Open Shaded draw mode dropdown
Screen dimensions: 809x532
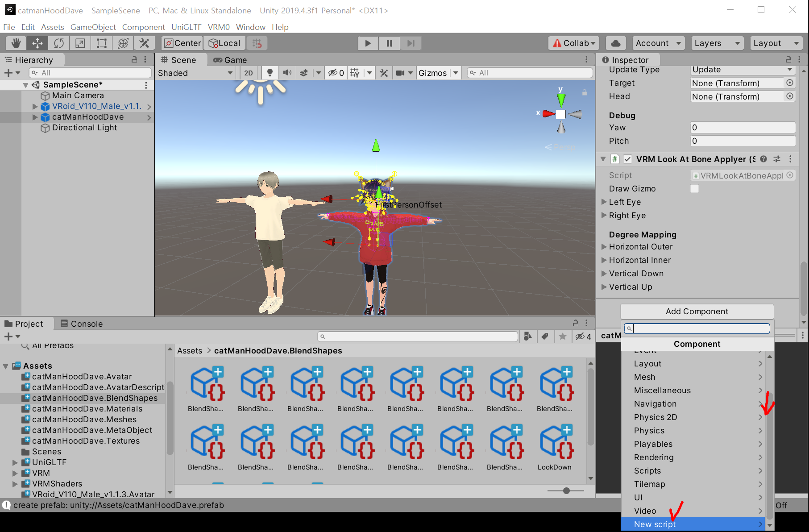[195, 73]
